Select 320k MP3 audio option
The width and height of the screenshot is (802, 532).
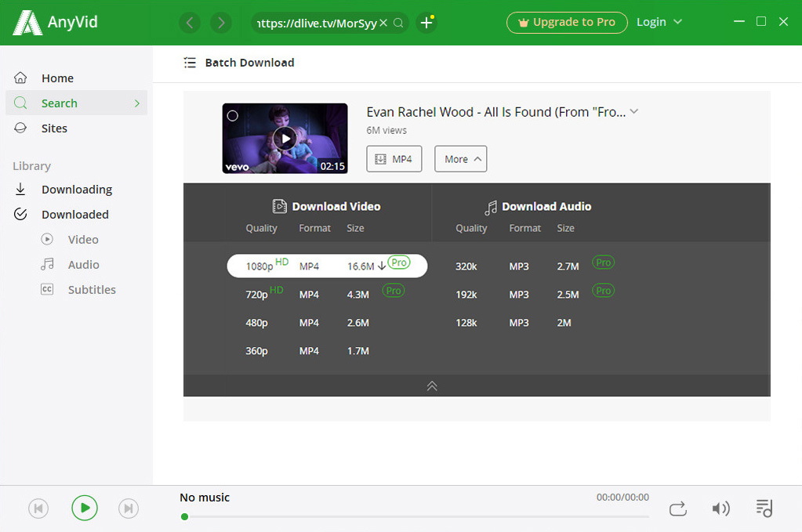[535, 266]
